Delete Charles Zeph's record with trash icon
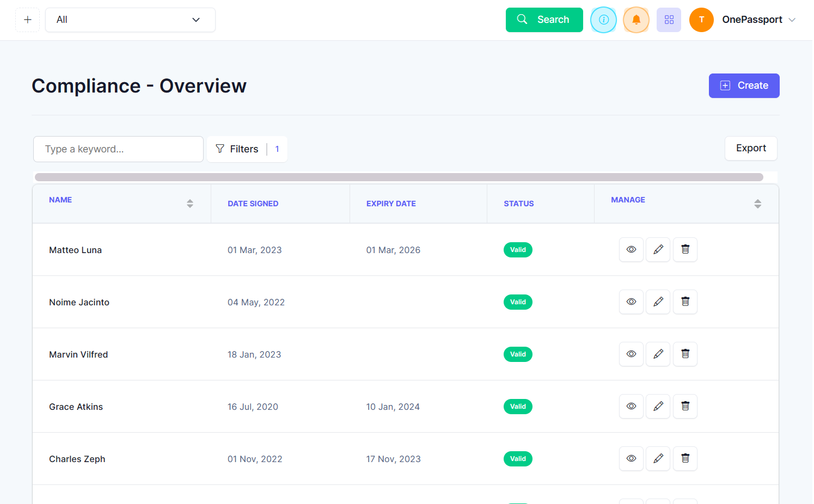Image resolution: width=814 pixels, height=504 pixels. [685, 459]
